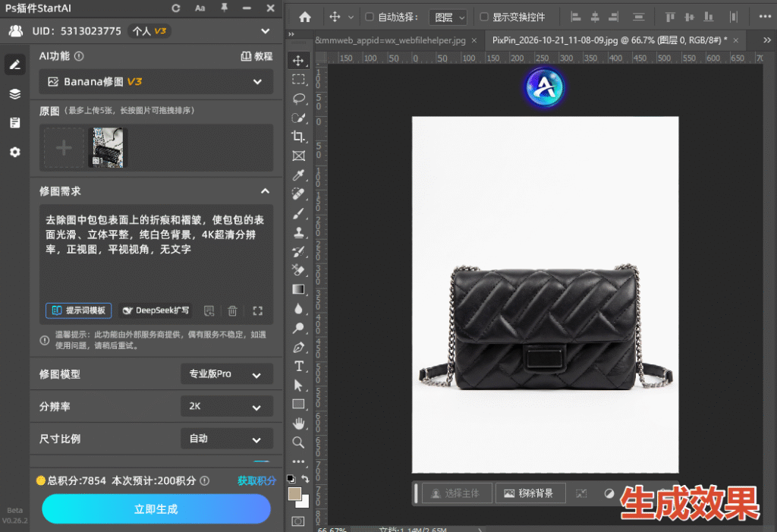777x532 pixels.
Task: Toggle Quick Mask mode icon
Action: [x=298, y=521]
